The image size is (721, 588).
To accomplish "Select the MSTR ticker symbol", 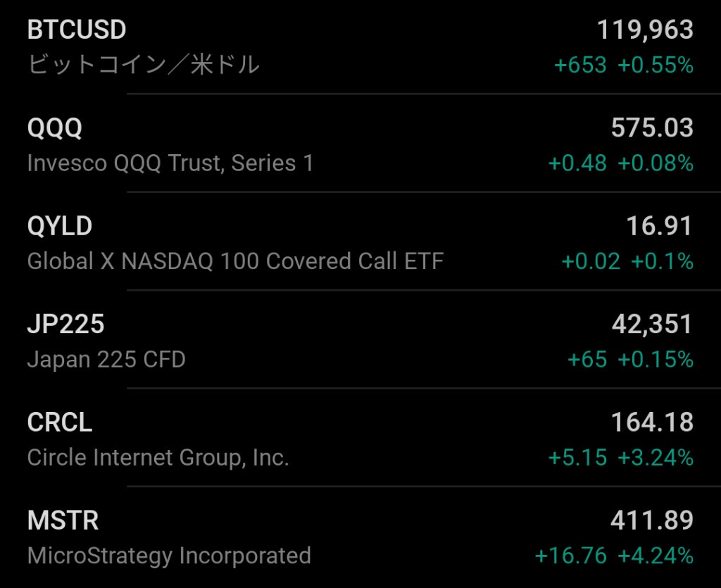I will click(x=63, y=520).
